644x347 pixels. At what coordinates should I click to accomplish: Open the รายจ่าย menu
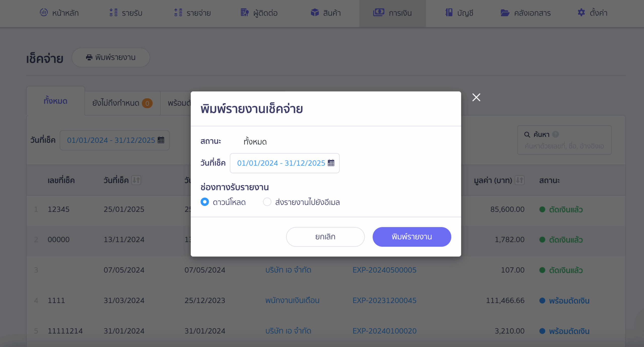192,13
